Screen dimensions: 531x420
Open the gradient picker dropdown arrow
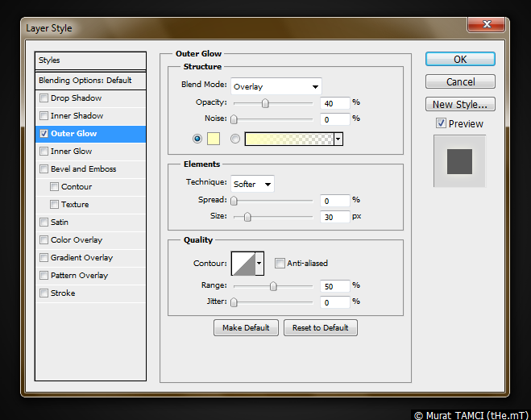(338, 139)
